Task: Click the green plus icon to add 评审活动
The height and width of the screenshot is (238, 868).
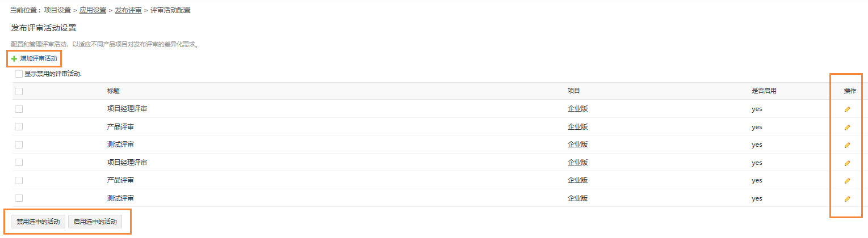Action: (x=14, y=58)
